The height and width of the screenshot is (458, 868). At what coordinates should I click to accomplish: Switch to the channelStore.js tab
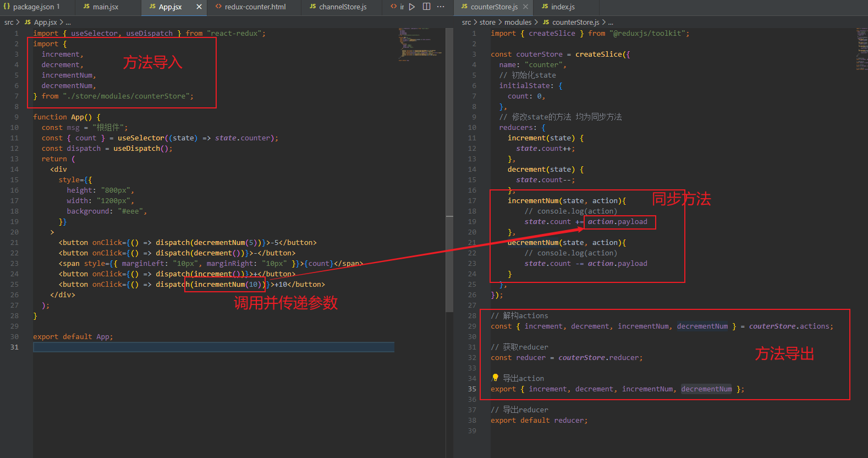pos(343,7)
